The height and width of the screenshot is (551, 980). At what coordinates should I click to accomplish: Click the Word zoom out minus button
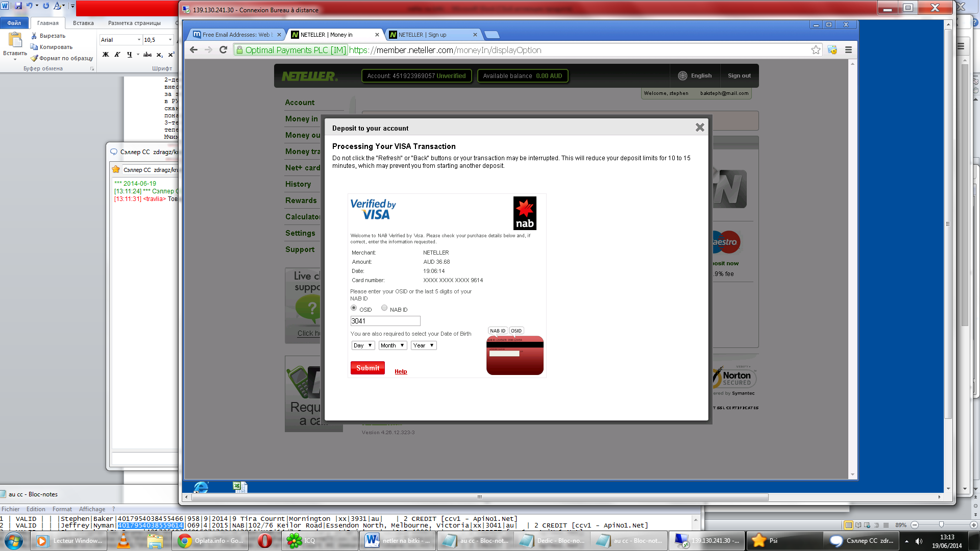915,525
